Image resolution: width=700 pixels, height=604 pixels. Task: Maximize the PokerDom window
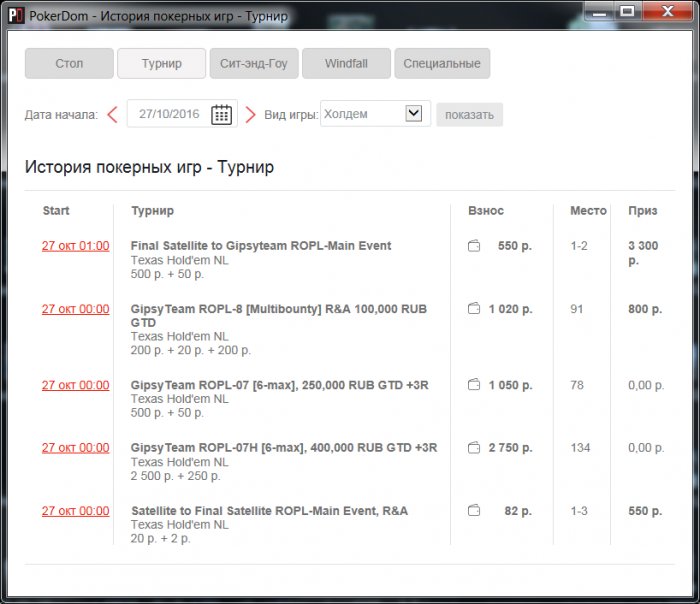627,11
